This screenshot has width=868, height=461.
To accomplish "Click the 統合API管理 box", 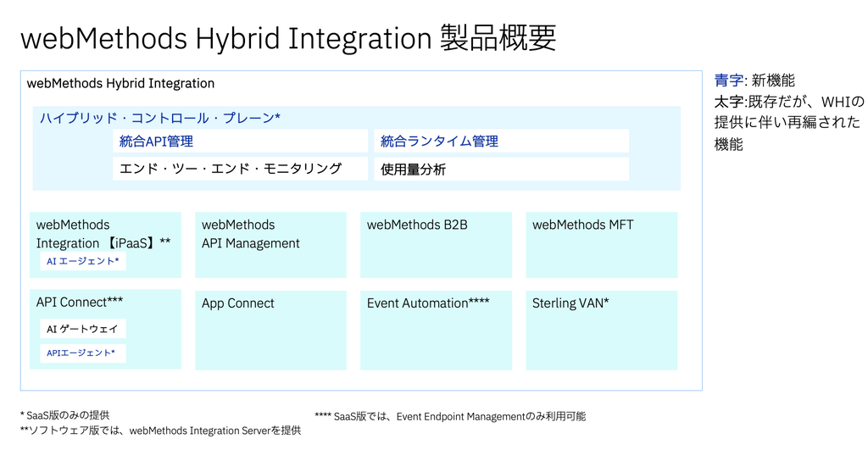I will (240, 142).
